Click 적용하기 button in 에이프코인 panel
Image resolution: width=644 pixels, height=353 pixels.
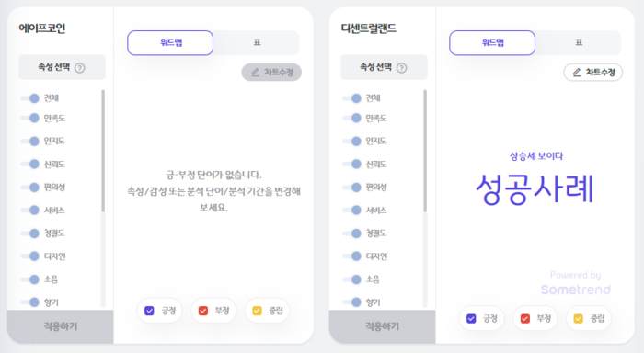[61, 326]
